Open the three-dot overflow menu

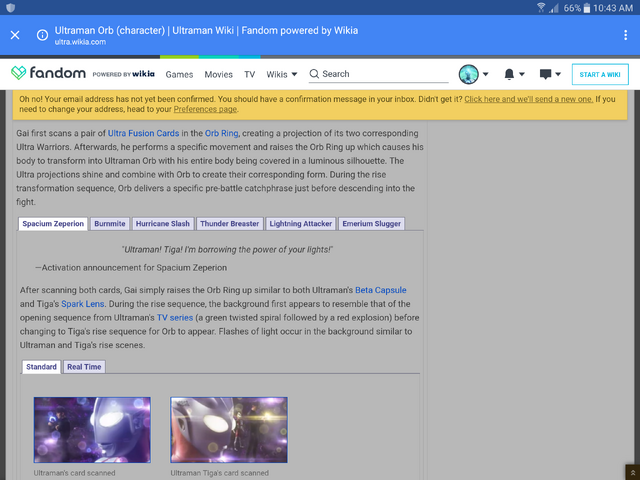pyautogui.click(x=625, y=35)
